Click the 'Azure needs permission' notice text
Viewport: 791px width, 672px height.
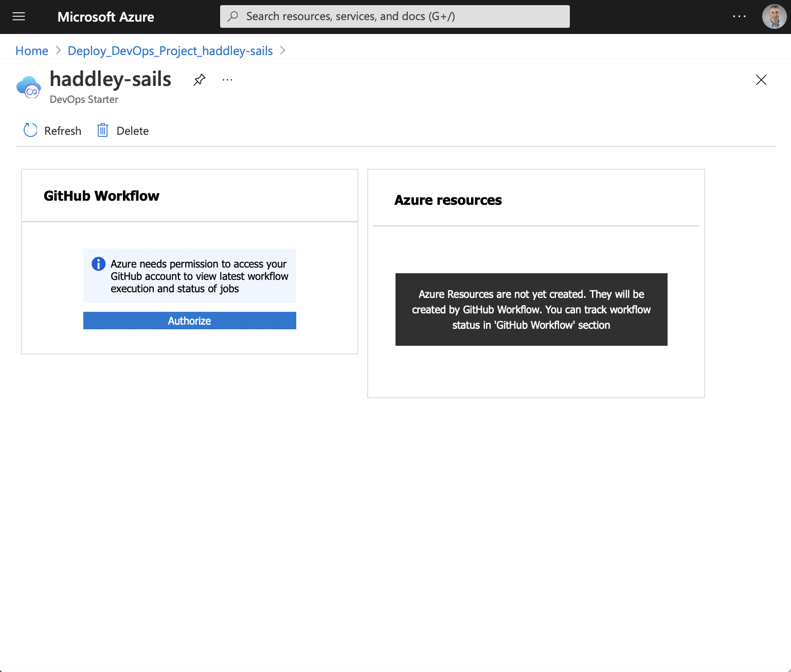[200, 276]
